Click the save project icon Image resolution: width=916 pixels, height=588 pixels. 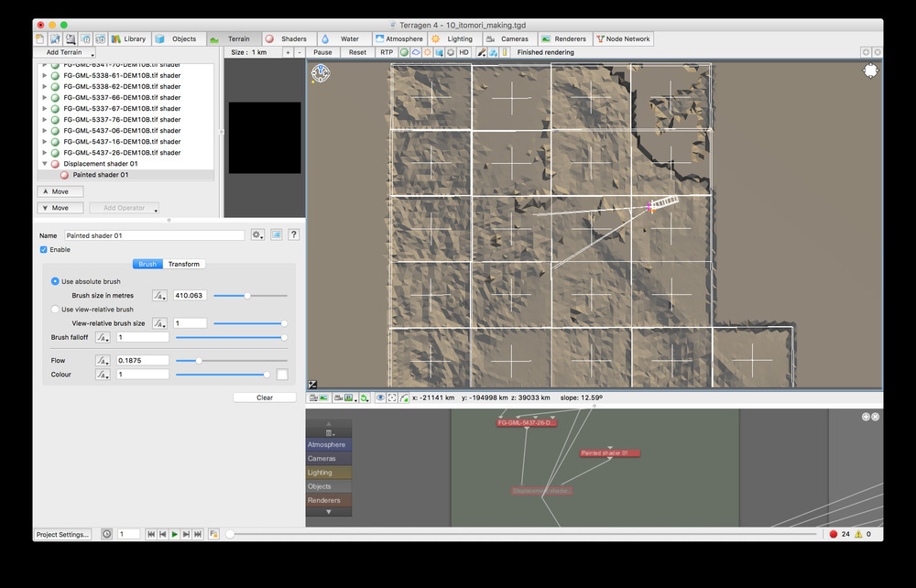pos(71,39)
